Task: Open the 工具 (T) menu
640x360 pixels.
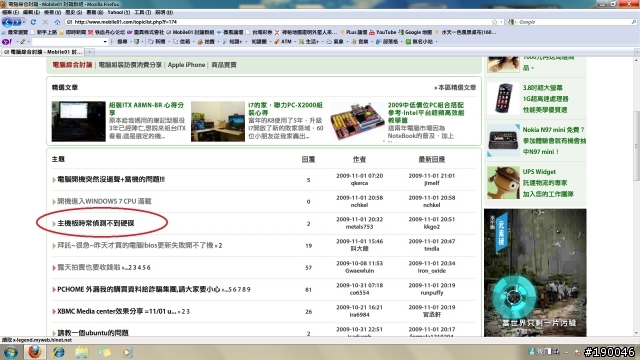Action: (x=142, y=13)
